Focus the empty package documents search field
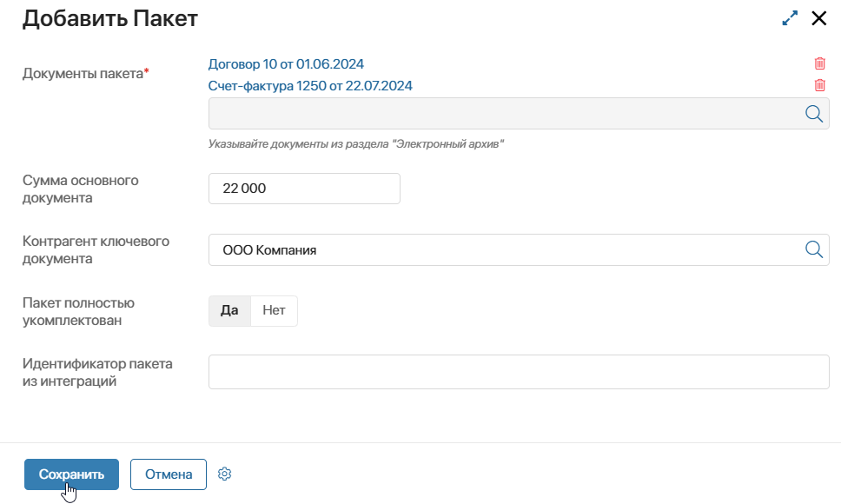 pyautogui.click(x=504, y=114)
